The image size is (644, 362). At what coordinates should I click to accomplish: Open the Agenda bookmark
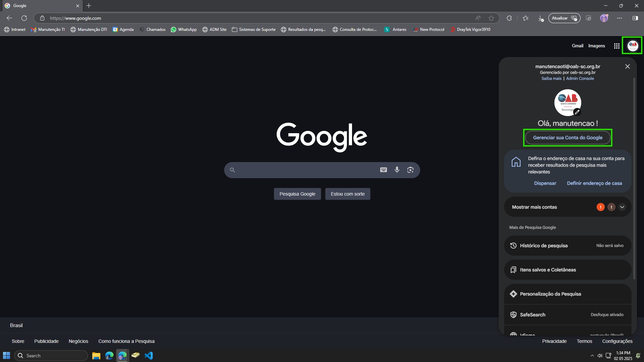(123, 30)
